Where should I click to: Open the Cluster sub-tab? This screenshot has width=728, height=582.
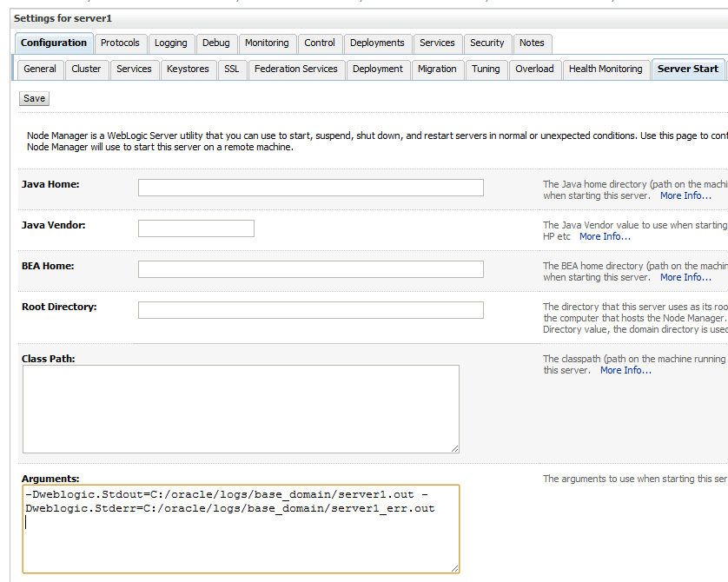click(x=86, y=69)
